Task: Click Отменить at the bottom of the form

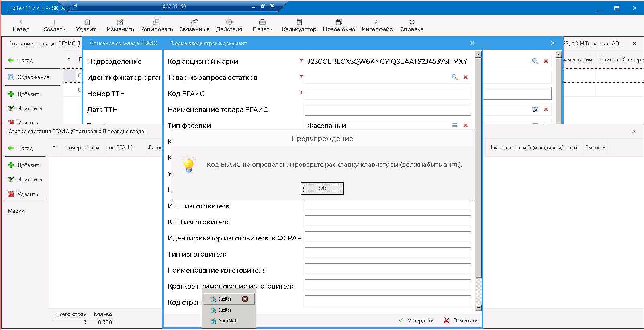Action: click(460, 320)
